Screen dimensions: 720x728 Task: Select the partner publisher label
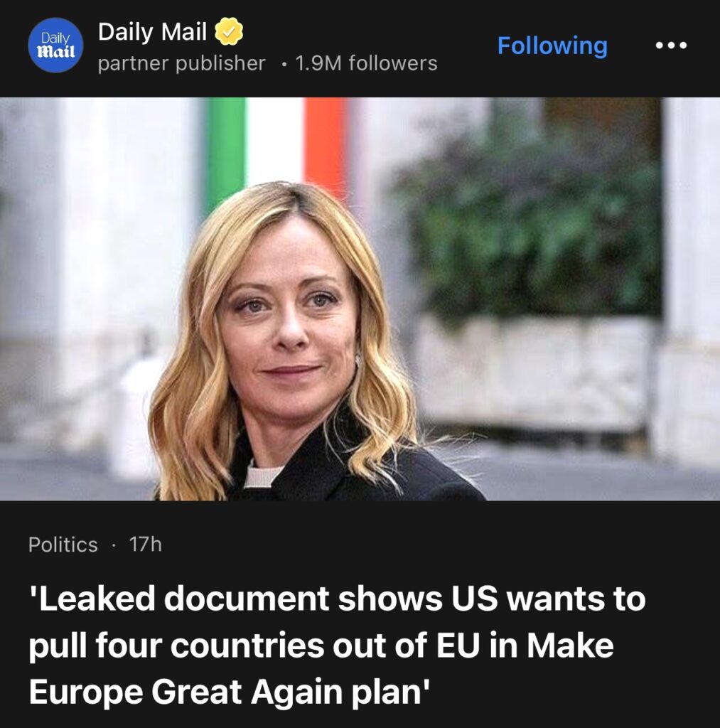[x=181, y=63]
